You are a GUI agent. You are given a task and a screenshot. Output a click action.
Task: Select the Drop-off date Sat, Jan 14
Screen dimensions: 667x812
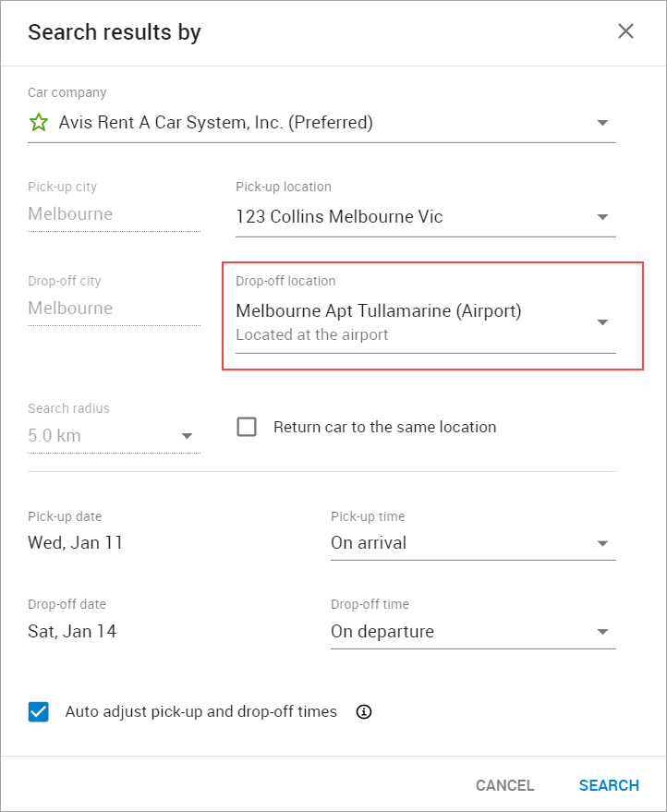[x=72, y=631]
